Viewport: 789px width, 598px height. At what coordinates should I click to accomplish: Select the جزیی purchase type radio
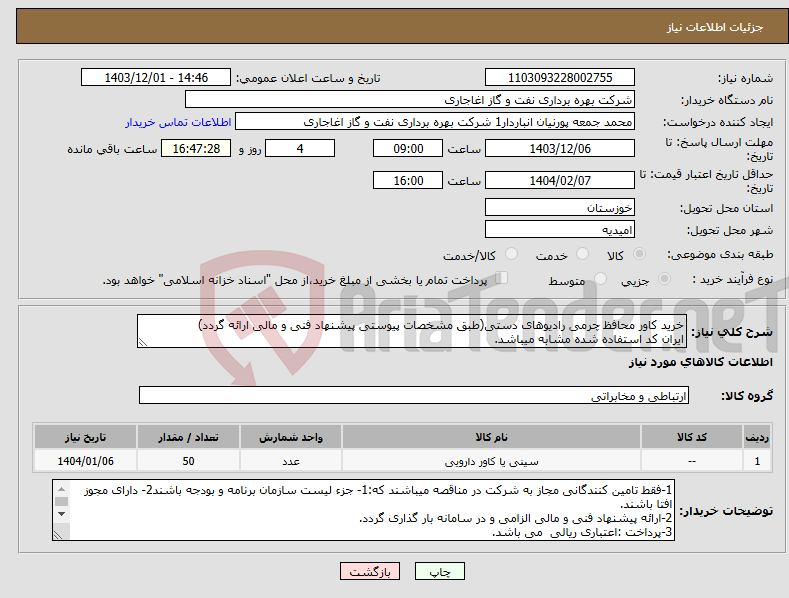(664, 279)
